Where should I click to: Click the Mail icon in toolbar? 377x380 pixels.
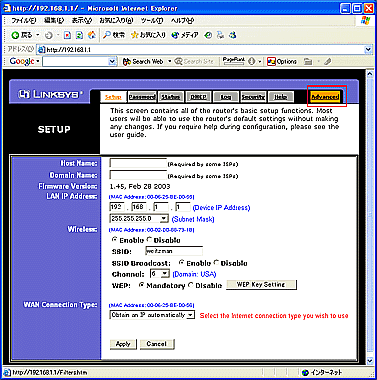tap(220, 35)
